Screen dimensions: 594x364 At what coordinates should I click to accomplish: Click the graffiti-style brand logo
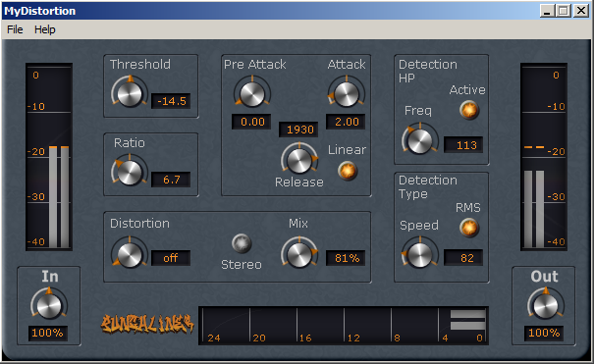coord(147,323)
